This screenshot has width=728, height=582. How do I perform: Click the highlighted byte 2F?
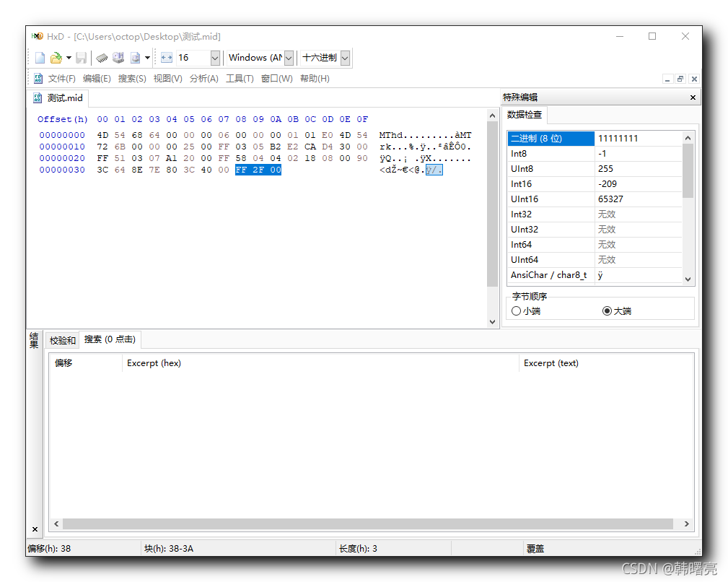click(x=258, y=170)
